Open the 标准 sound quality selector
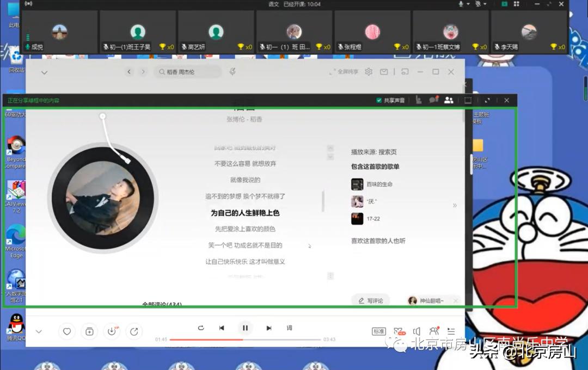The width and height of the screenshot is (588, 370). pos(379,331)
